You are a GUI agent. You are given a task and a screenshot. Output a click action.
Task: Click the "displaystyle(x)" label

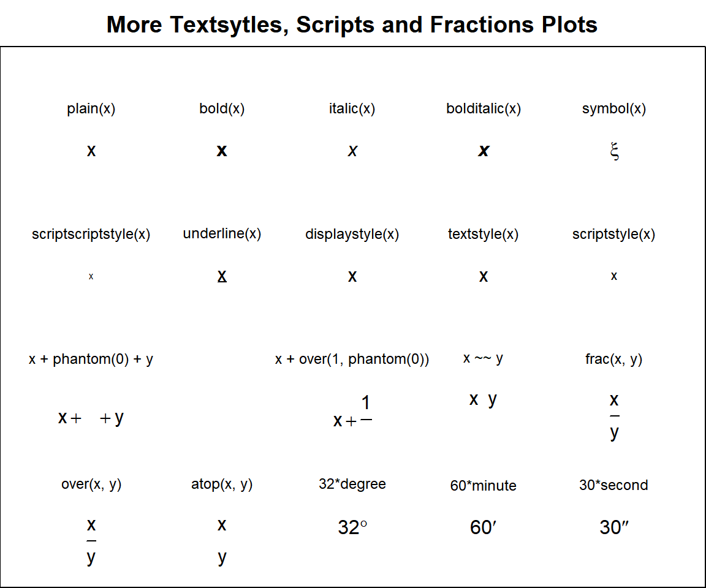(x=352, y=234)
